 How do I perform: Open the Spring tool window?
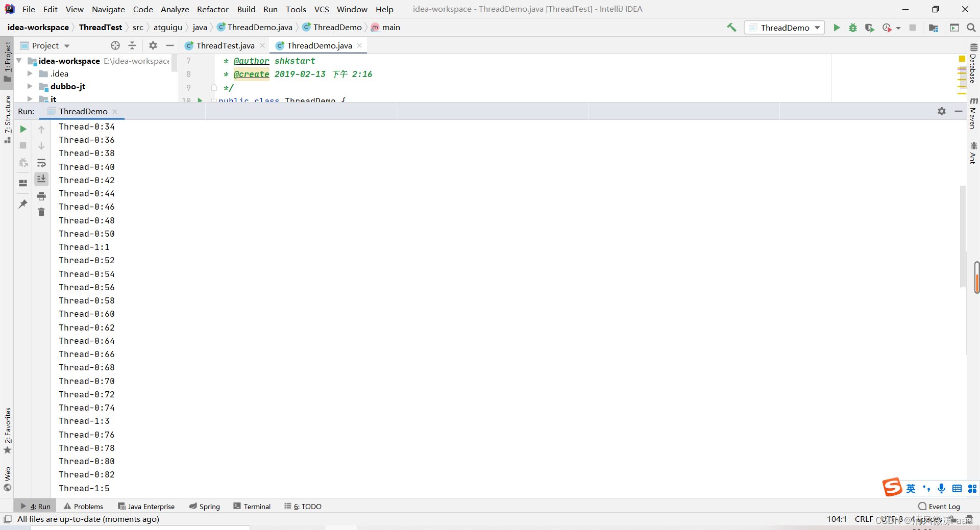point(205,506)
